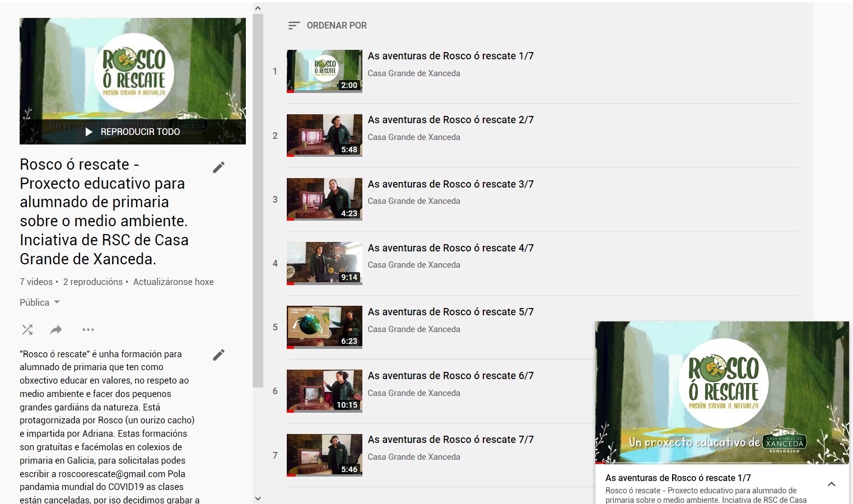Click the down arrow of sidebar scrollbar

(258, 498)
